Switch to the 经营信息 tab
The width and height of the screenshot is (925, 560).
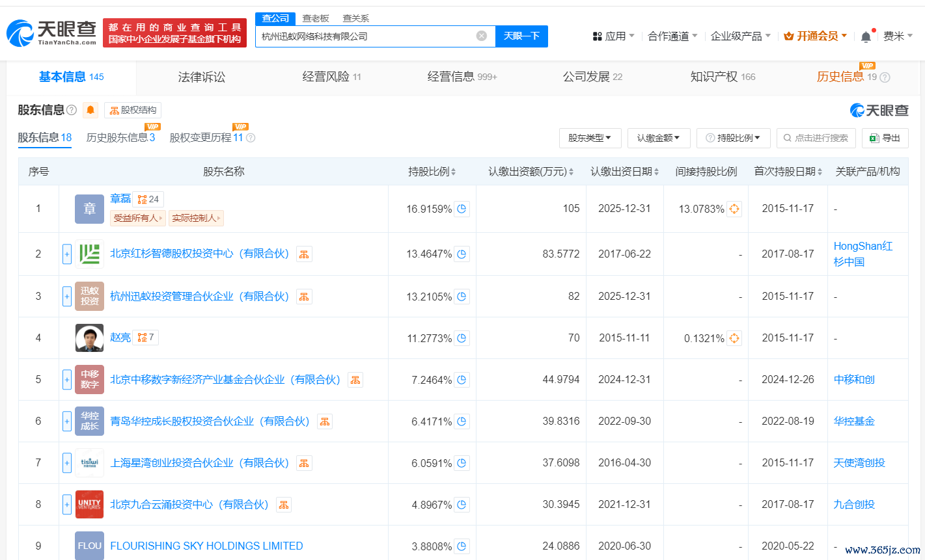pos(462,77)
